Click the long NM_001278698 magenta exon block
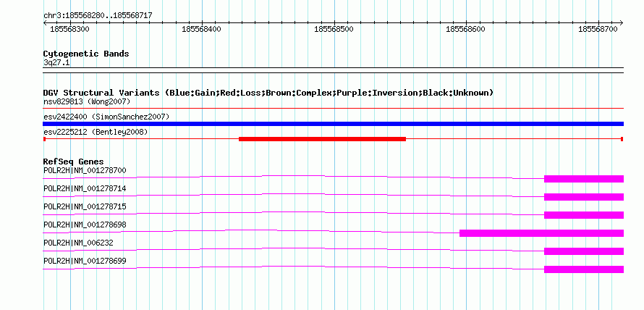644x310 pixels. pyautogui.click(x=541, y=233)
